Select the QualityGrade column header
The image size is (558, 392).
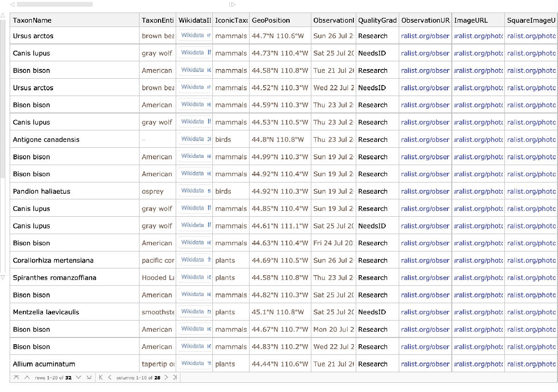click(377, 20)
